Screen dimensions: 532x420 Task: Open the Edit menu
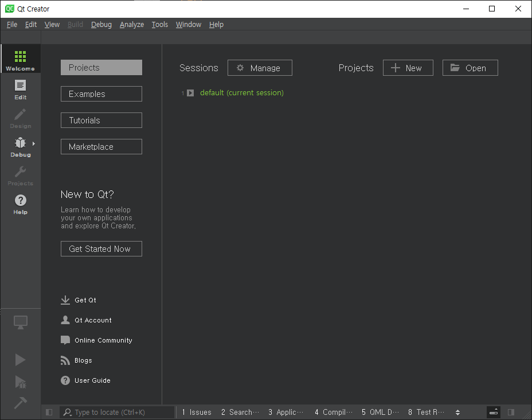tap(31, 25)
